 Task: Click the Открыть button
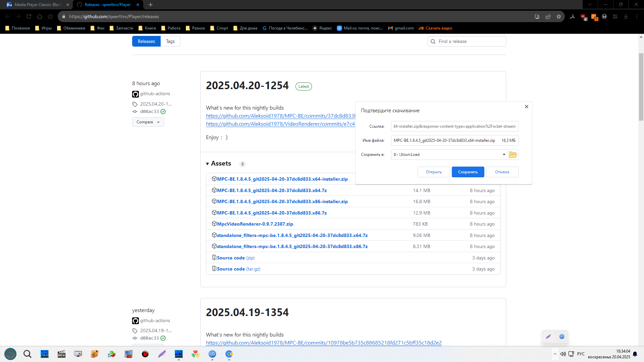tap(434, 172)
